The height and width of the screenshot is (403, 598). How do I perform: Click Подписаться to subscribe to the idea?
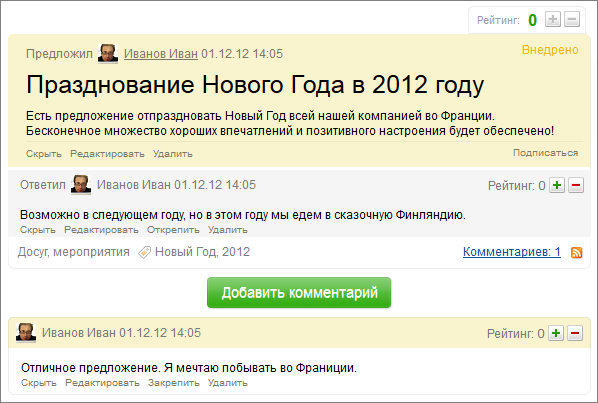tap(545, 153)
